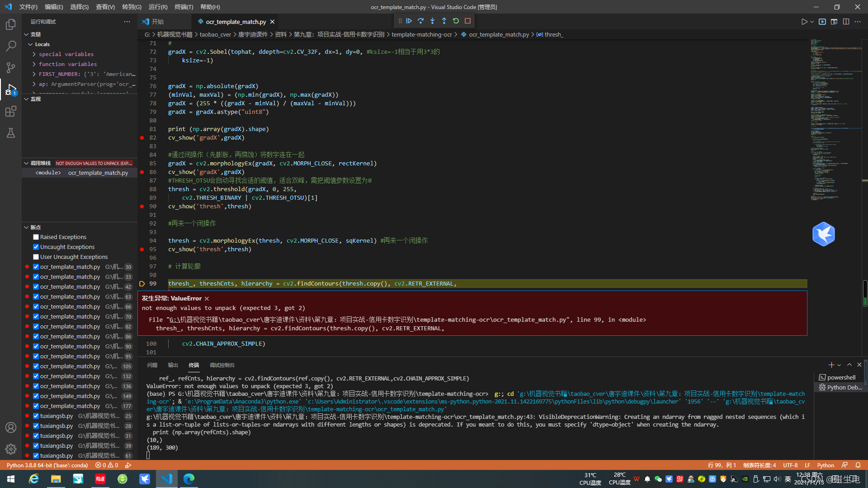Expand the ap ArgumentParser variable

pyautogui.click(x=34, y=84)
